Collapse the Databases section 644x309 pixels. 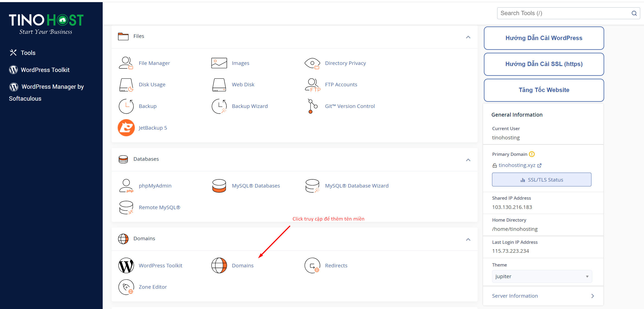(x=468, y=160)
